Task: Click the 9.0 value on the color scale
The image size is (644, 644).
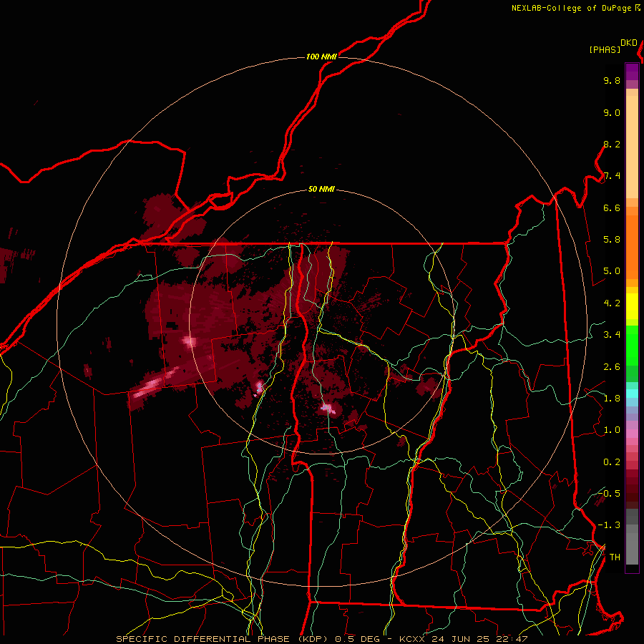Action: pos(612,112)
